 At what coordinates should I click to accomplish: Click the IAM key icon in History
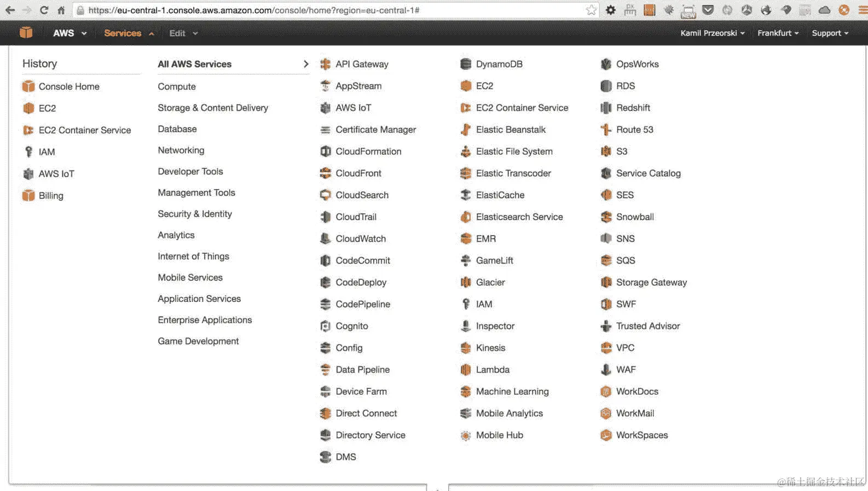28,152
